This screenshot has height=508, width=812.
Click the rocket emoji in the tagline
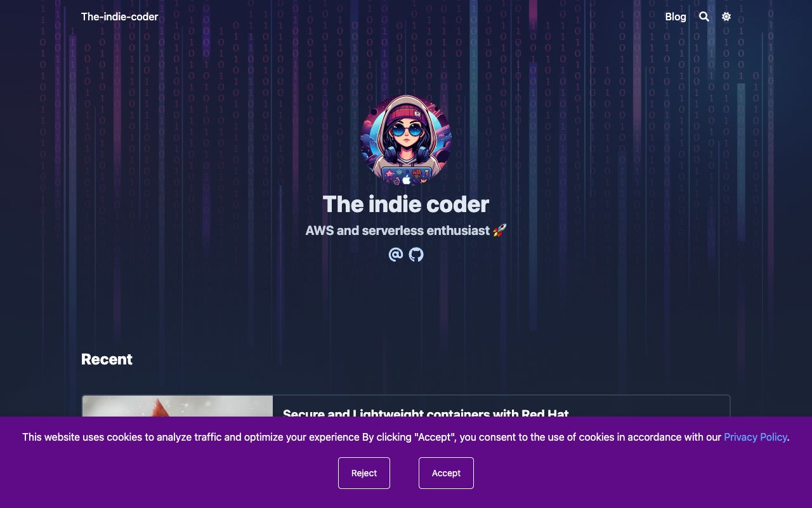500,231
